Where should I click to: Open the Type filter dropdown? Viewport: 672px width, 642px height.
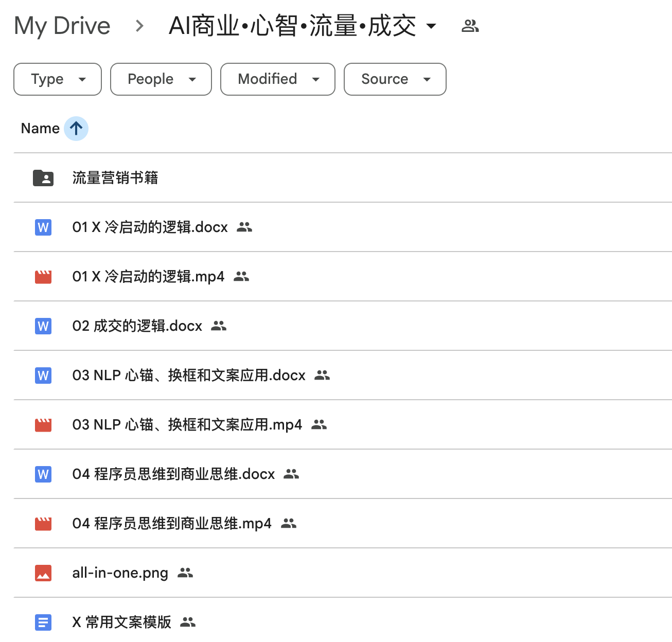pyautogui.click(x=57, y=79)
